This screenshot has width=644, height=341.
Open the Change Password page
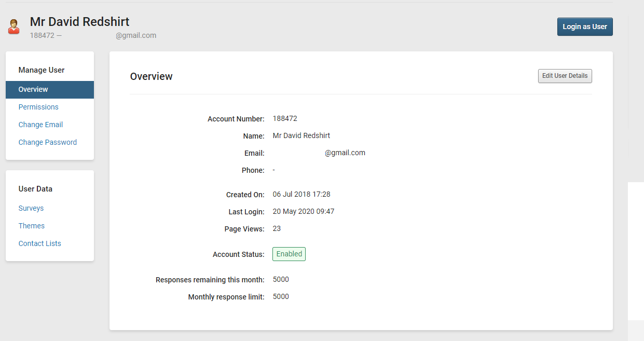tap(47, 142)
